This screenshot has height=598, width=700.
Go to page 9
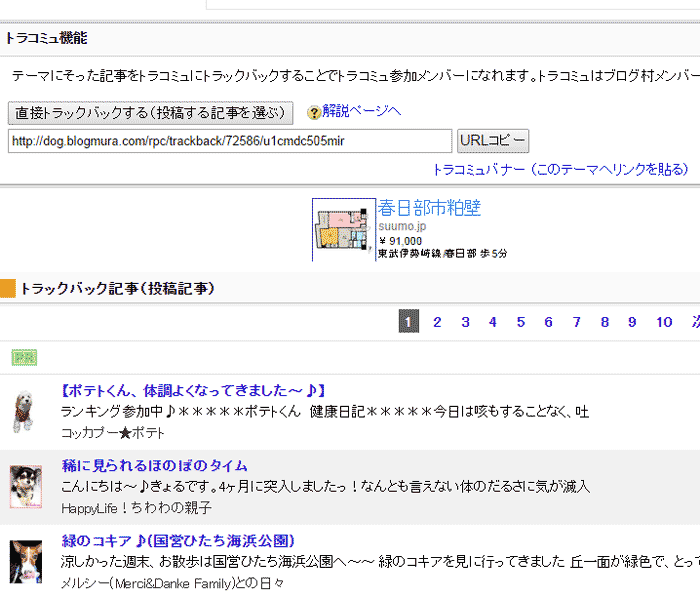click(x=632, y=322)
